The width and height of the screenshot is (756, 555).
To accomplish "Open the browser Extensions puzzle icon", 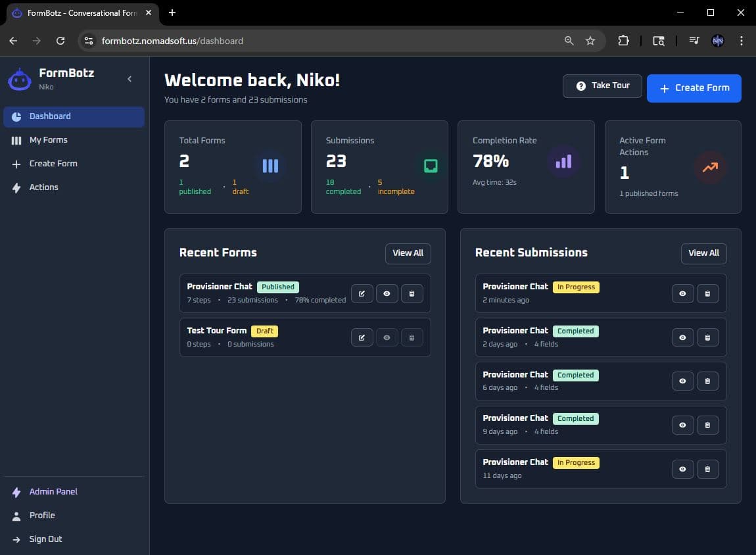I will (623, 41).
